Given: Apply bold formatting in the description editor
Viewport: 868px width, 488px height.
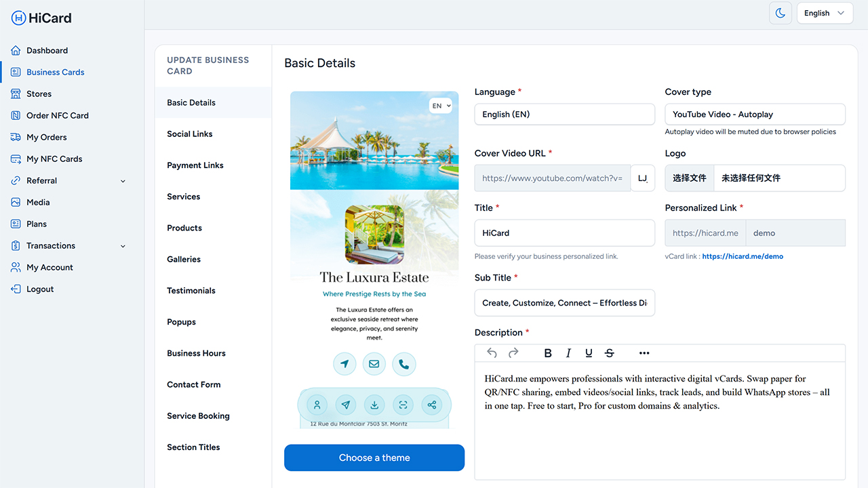Looking at the screenshot, I should click(548, 353).
